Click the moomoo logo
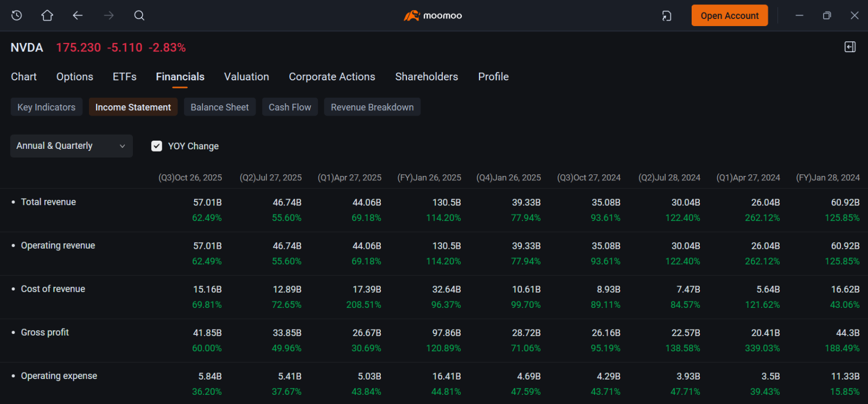Screen dimensions: 868x404 click(x=433, y=16)
